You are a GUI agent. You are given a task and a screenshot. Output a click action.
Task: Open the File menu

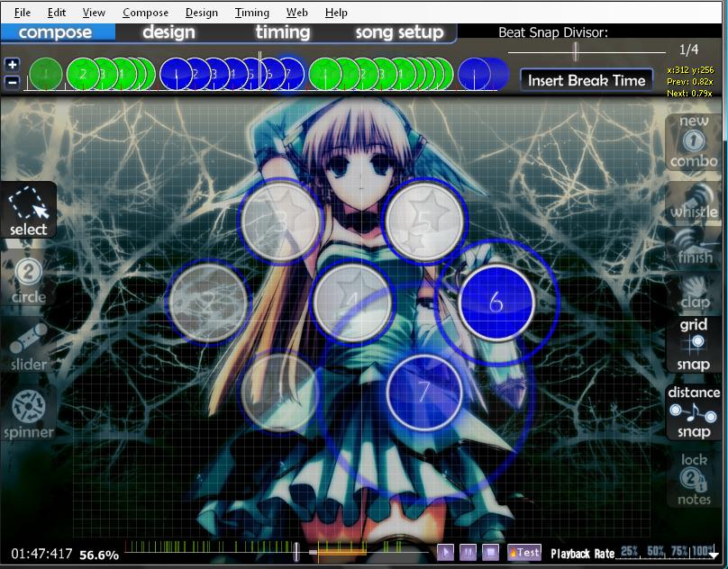[22, 13]
